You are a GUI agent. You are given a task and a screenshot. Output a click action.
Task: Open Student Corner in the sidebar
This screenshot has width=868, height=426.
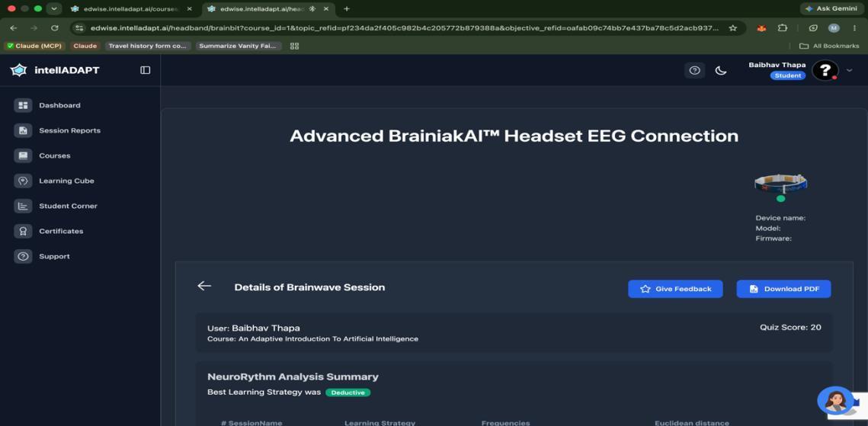68,206
